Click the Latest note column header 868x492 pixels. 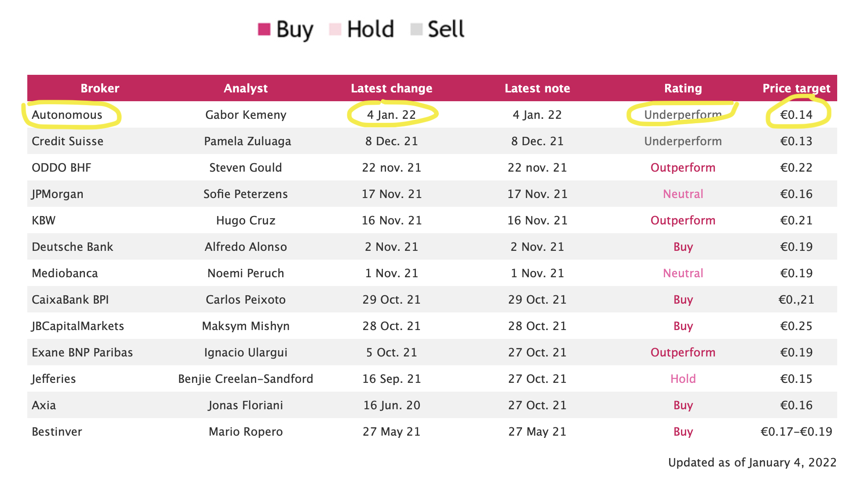click(x=537, y=88)
